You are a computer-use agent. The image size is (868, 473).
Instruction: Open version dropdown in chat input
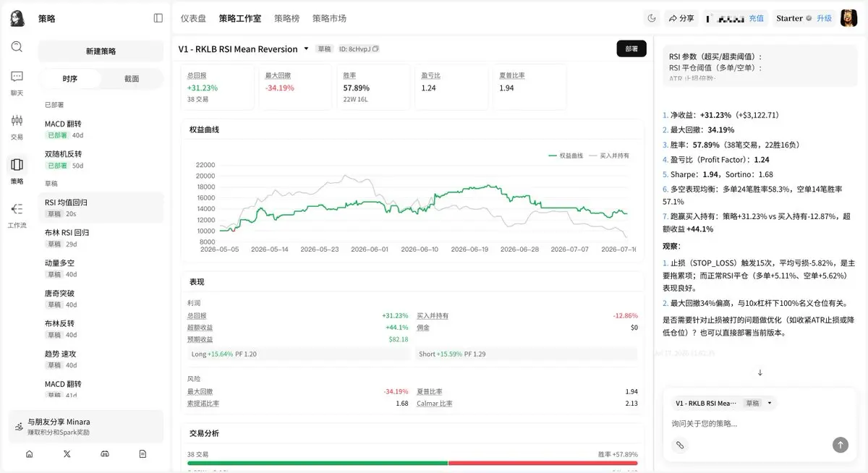770,403
